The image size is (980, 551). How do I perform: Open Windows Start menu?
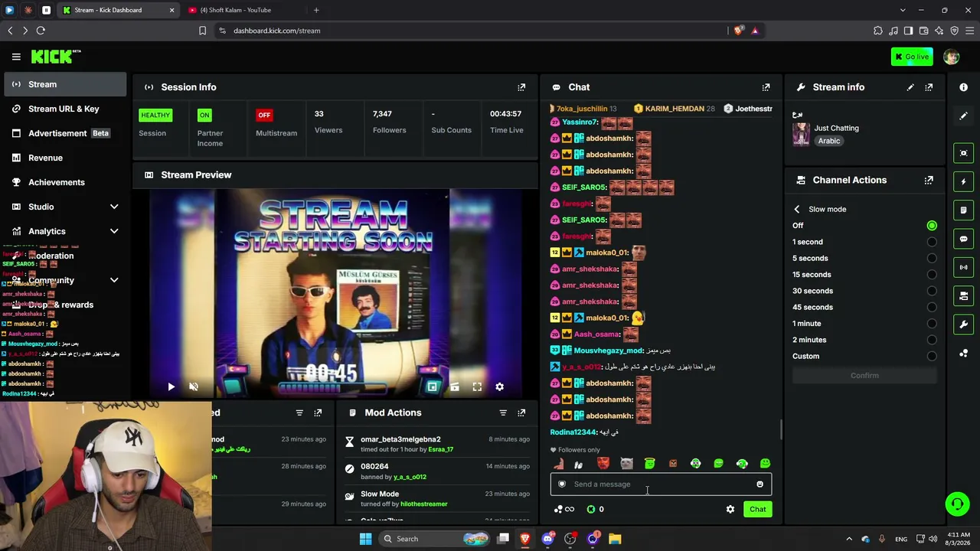point(365,539)
